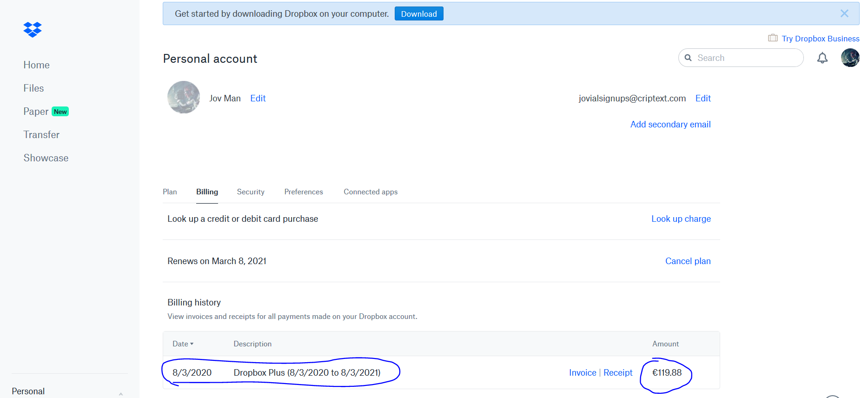Go to Files in the sidebar
Image resolution: width=868 pixels, height=398 pixels.
coord(33,88)
